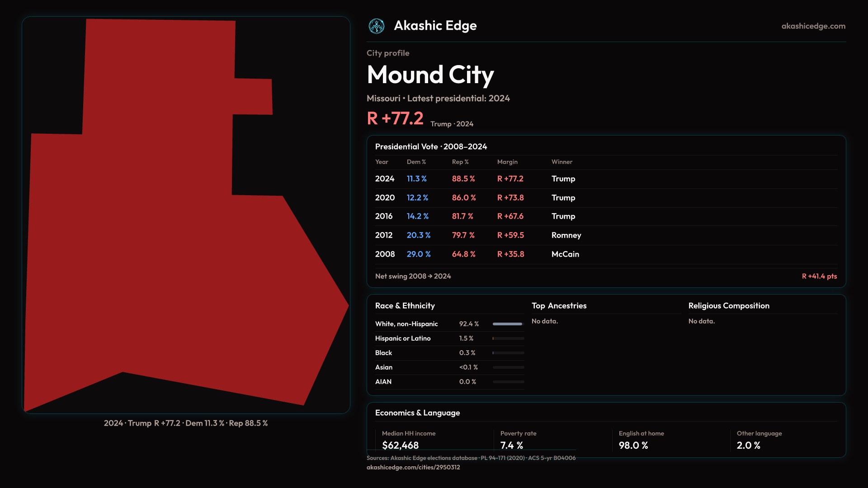868x488 pixels.
Task: Click the Hispanic or Latino bar
Action: click(508, 338)
